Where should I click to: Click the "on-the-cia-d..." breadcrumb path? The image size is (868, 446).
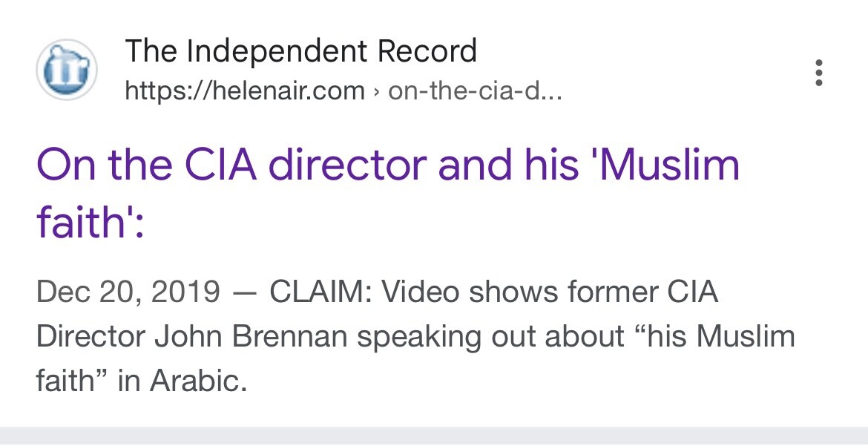475,91
